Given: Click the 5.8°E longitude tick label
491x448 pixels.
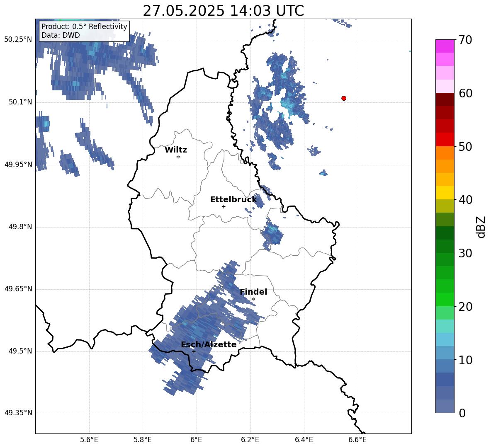Looking at the screenshot, I should 143,440.
